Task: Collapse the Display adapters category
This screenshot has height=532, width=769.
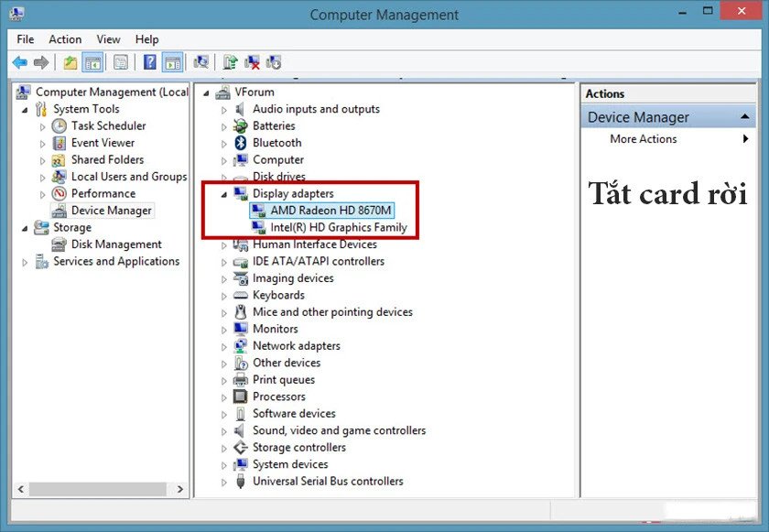Action: (x=223, y=193)
